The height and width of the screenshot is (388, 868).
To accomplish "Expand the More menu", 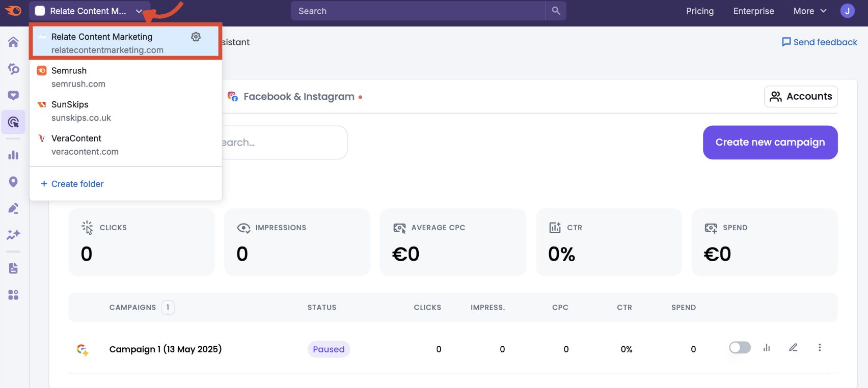I will point(810,11).
